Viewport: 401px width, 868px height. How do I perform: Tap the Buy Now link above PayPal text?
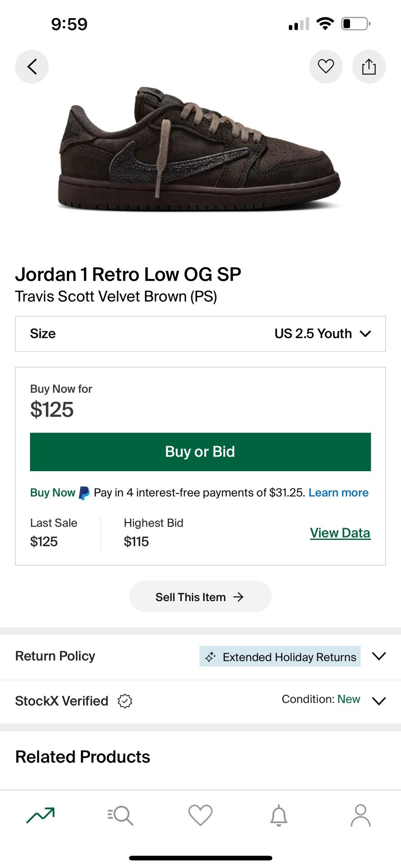tap(52, 492)
